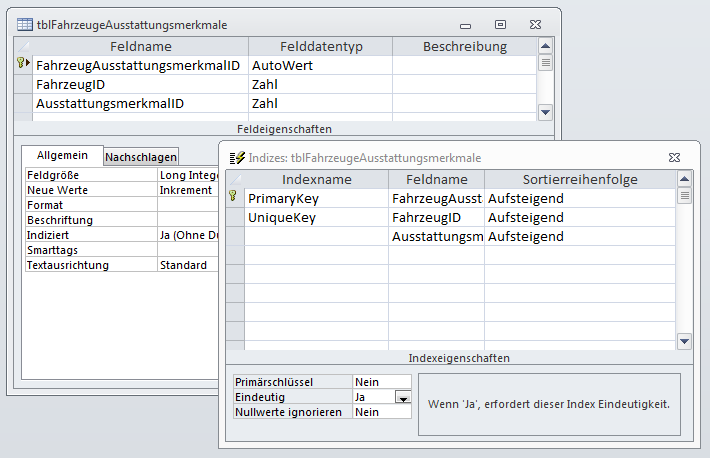Maximize the table design window
Screen dimensions: 710x458
501,23
